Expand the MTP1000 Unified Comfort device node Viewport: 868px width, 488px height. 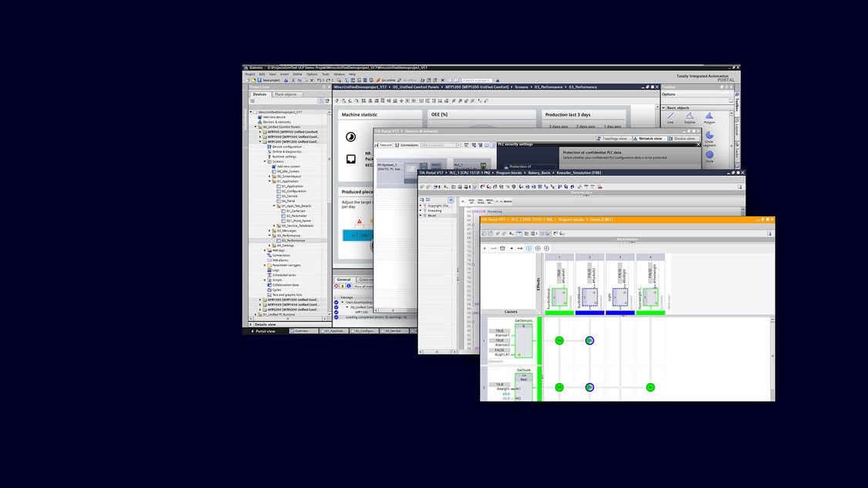pos(260,137)
